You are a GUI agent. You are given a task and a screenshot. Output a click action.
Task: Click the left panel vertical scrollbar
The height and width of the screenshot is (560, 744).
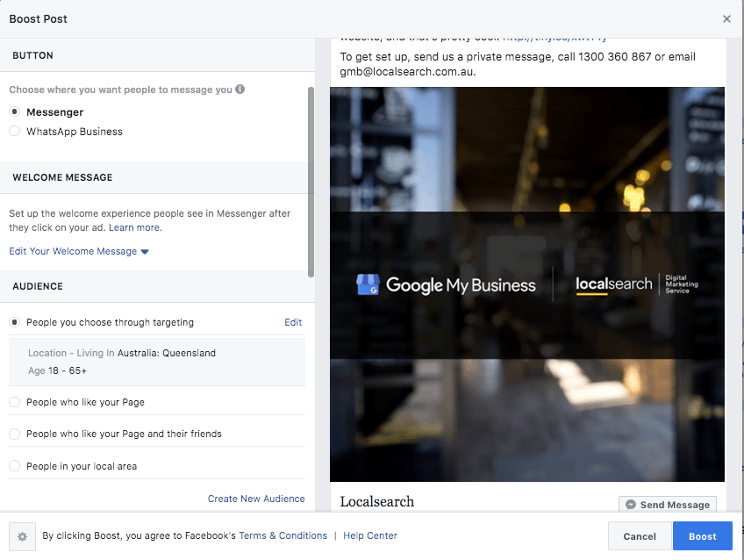coord(311,182)
